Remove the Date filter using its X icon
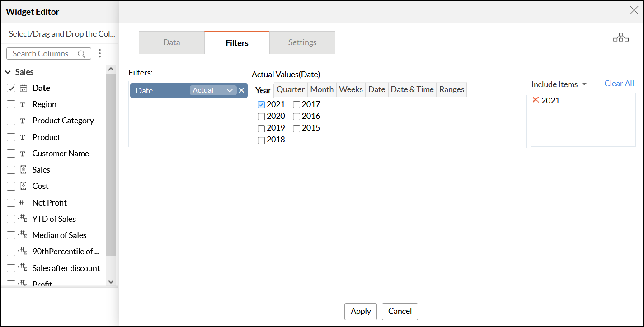Viewport: 644px width, 327px height. click(x=241, y=90)
